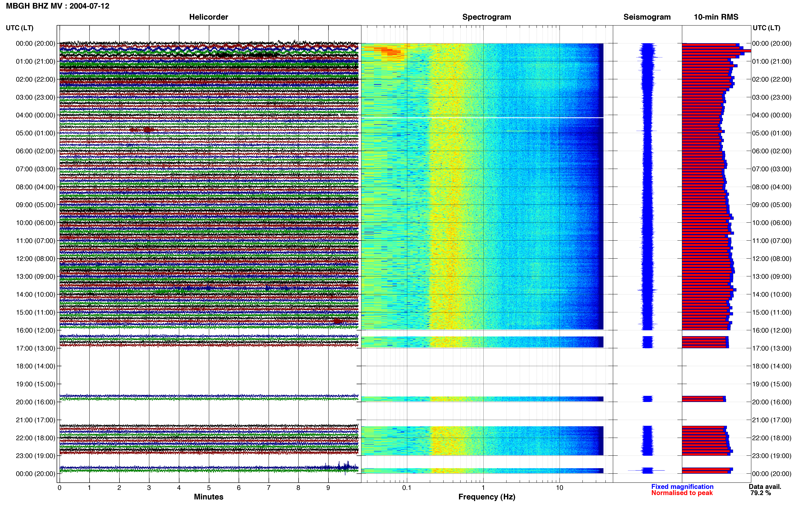The image size is (812, 508).
Task: Click left time label '04:00 (00:00)'
Action: click(36, 115)
